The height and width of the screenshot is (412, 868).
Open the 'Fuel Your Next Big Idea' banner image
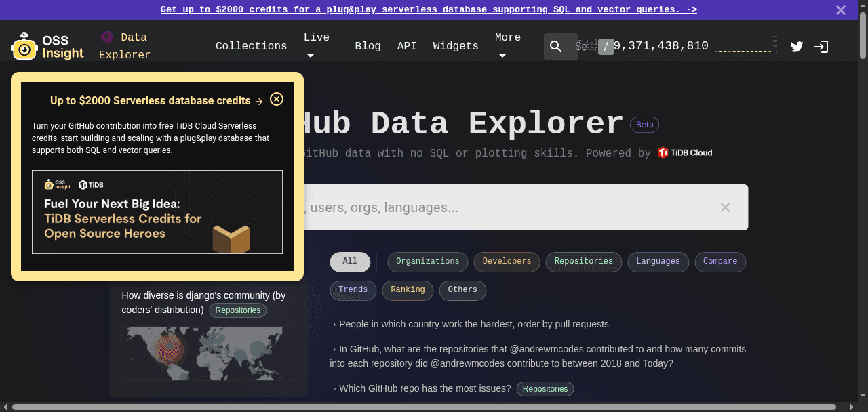(x=157, y=212)
